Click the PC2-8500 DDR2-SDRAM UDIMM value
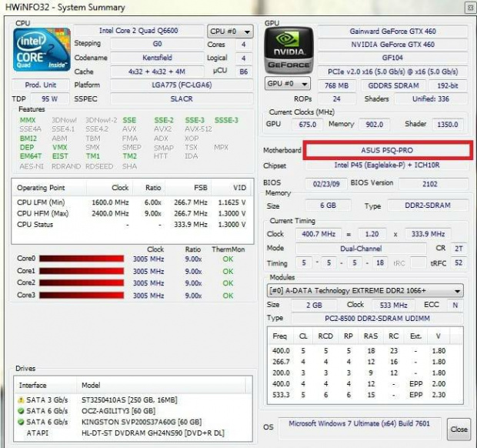 point(377,319)
